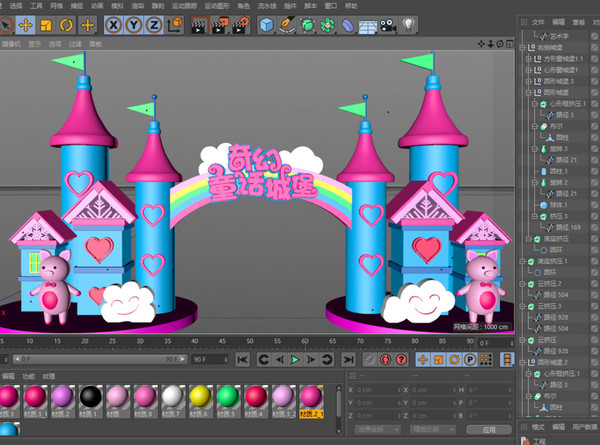Screen dimensions: 600x445
Task: Select the yellow 材质.6 material
Action: click(x=200, y=401)
